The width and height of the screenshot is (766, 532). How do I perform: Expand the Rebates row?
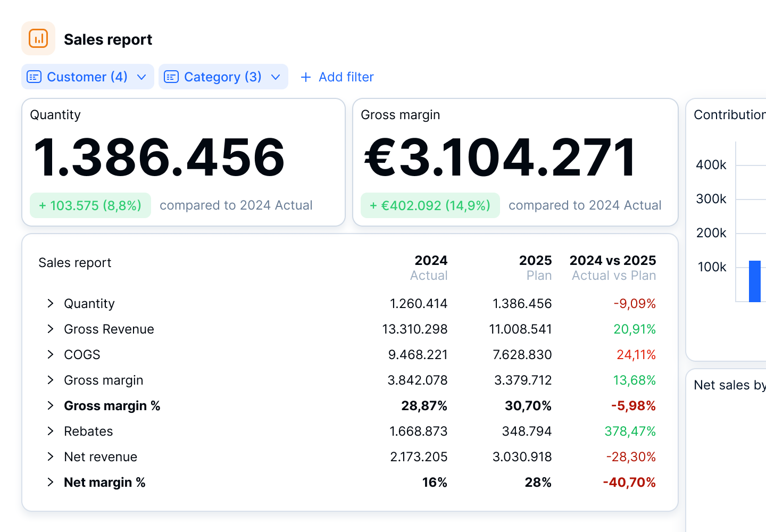point(50,431)
